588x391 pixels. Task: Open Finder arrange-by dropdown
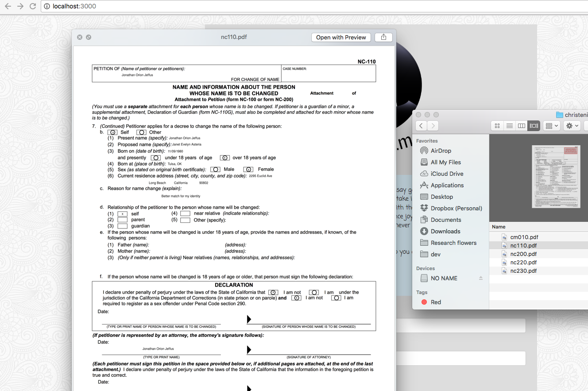click(x=552, y=126)
